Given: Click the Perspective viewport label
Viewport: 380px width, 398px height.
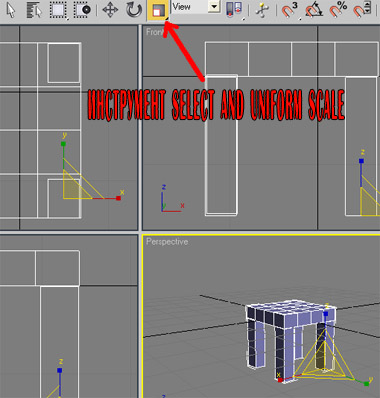Looking at the screenshot, I should 167,242.
